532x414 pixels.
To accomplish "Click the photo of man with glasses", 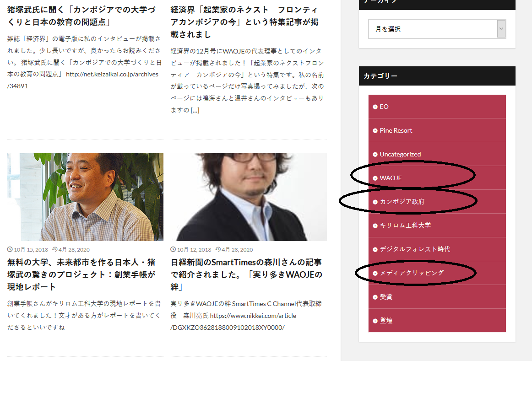I will point(249,197).
